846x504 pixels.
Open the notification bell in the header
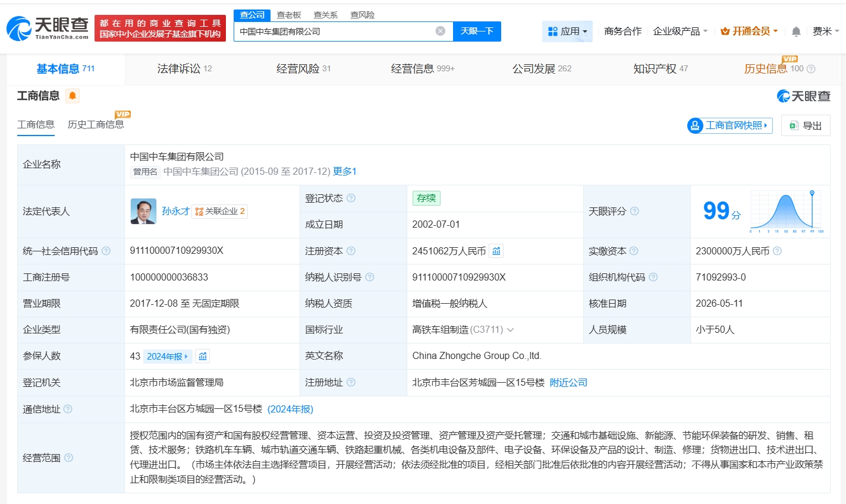pyautogui.click(x=796, y=31)
